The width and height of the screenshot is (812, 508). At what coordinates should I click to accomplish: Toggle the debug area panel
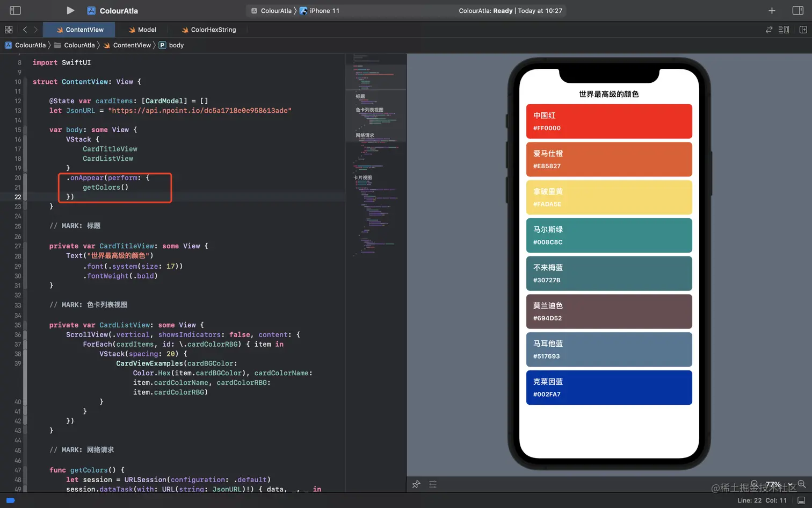tap(801, 500)
